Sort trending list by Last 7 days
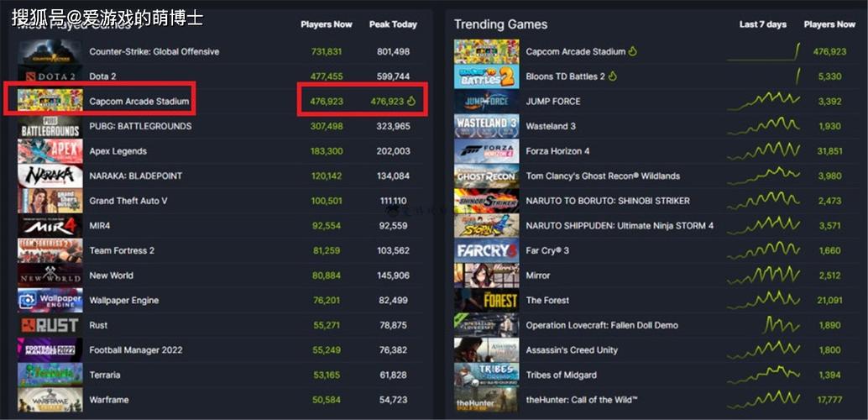868x420 pixels. [763, 24]
